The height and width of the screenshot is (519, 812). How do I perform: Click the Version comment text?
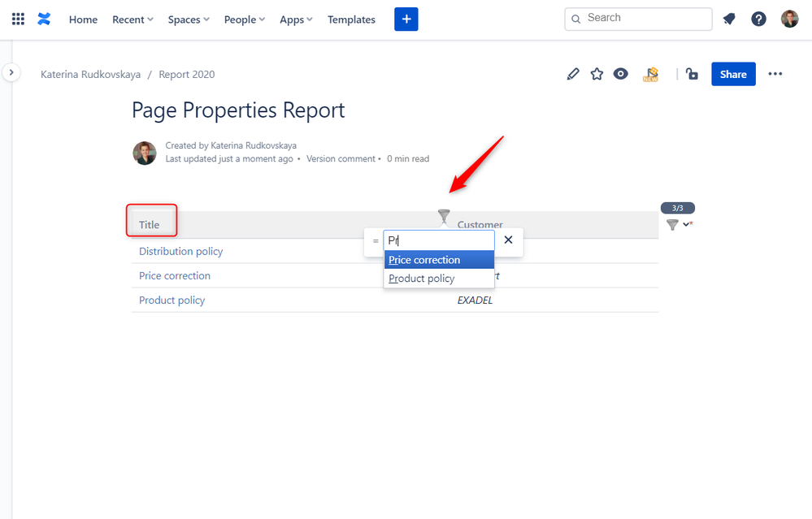tap(341, 159)
